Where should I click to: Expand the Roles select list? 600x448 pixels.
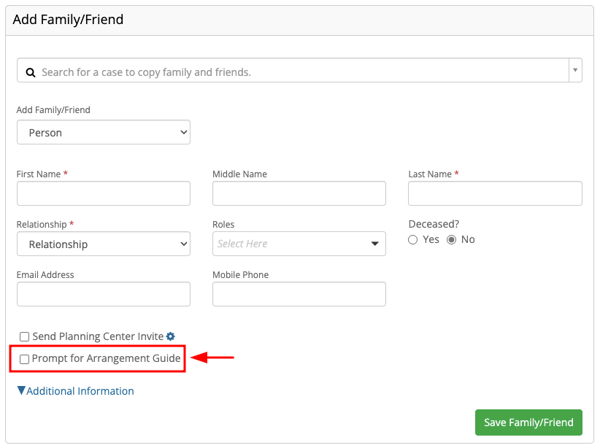click(298, 244)
